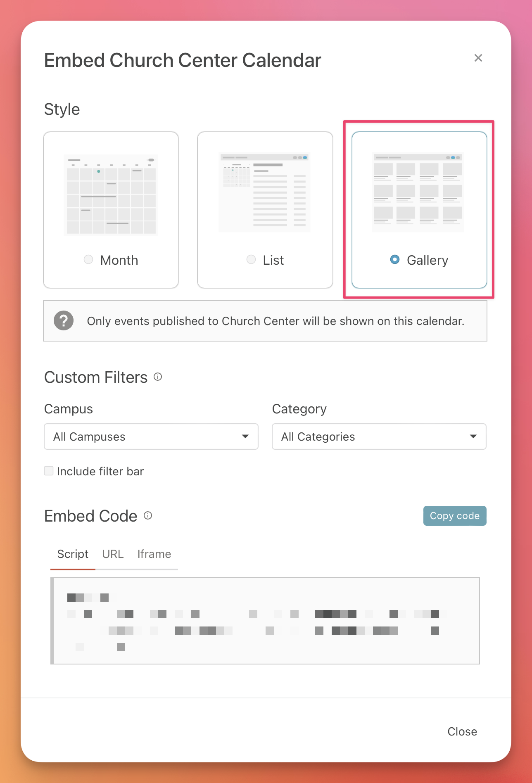Viewport: 532px width, 783px height.
Task: Choose the Month style radio button
Action: point(88,259)
